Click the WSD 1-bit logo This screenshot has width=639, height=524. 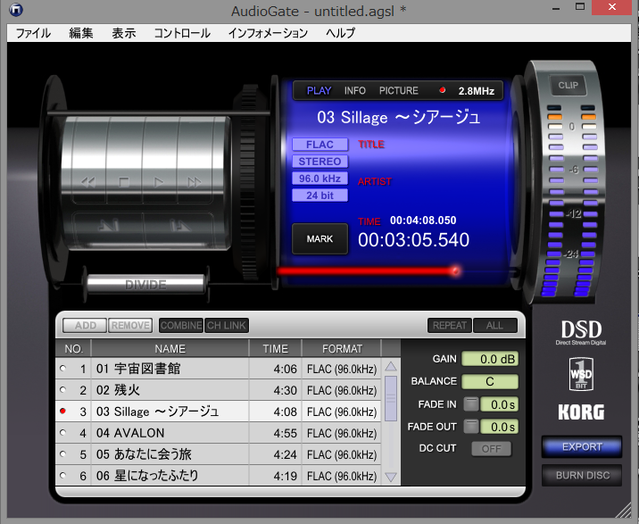point(581,374)
